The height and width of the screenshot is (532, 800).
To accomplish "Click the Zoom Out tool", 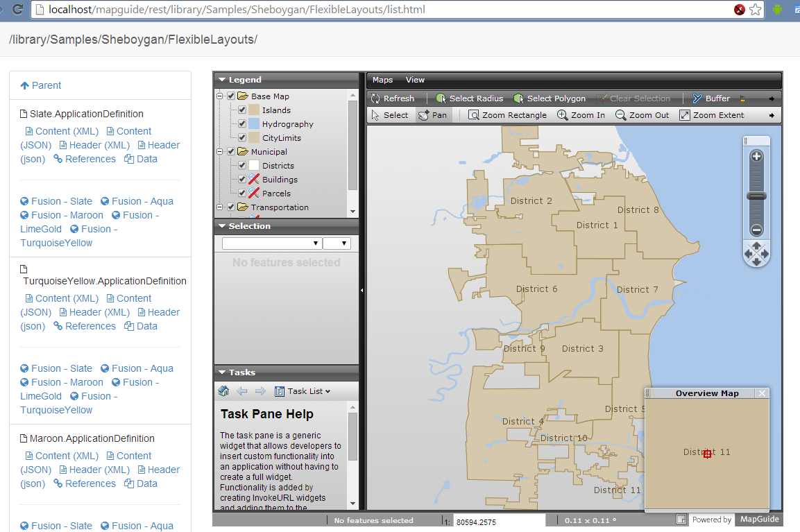I will pos(642,114).
